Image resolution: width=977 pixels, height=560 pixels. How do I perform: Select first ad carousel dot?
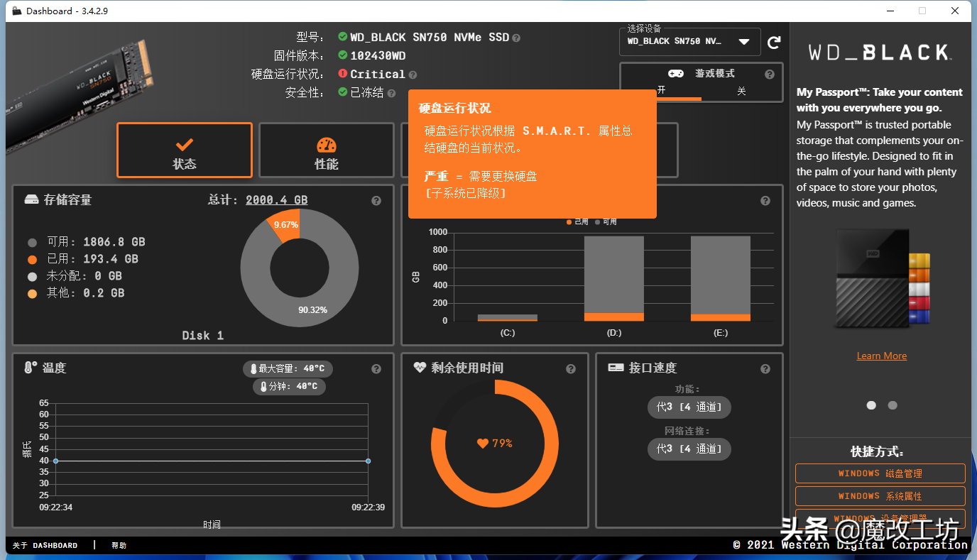point(871,405)
